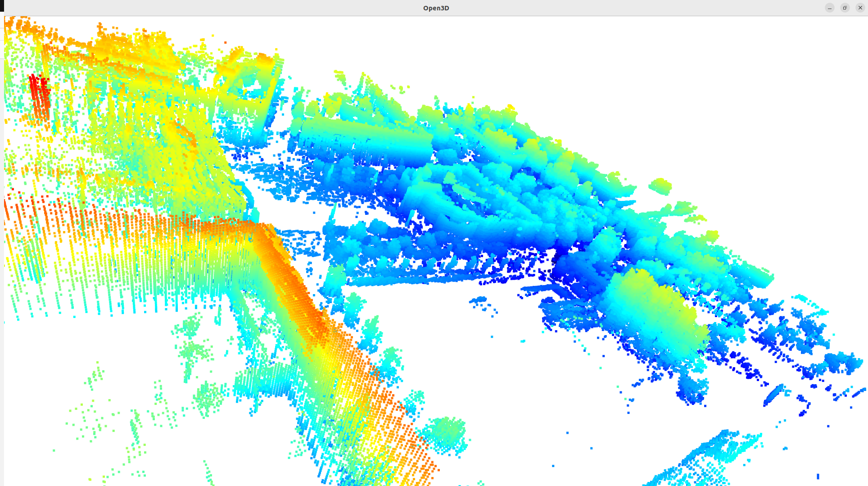Select the large yellow-green tree cluster
The width and height of the screenshot is (868, 486).
click(651, 311)
